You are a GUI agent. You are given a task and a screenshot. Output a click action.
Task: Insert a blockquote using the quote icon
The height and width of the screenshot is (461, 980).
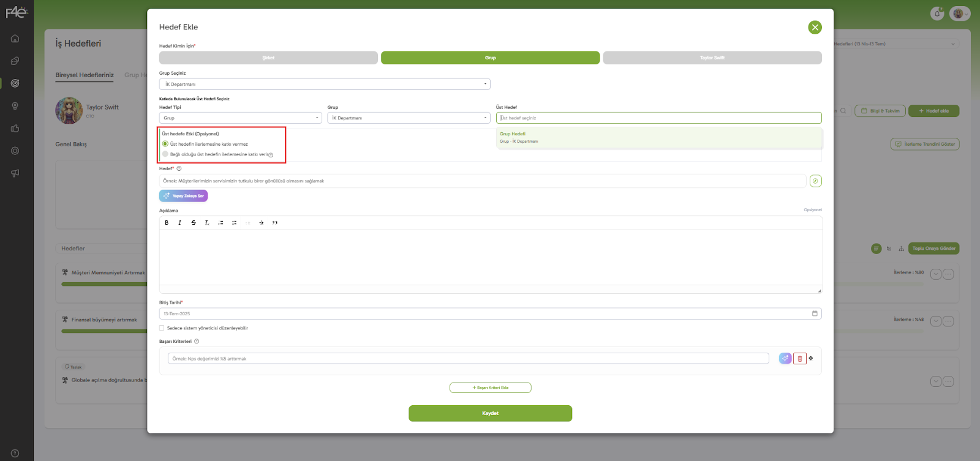[275, 223]
